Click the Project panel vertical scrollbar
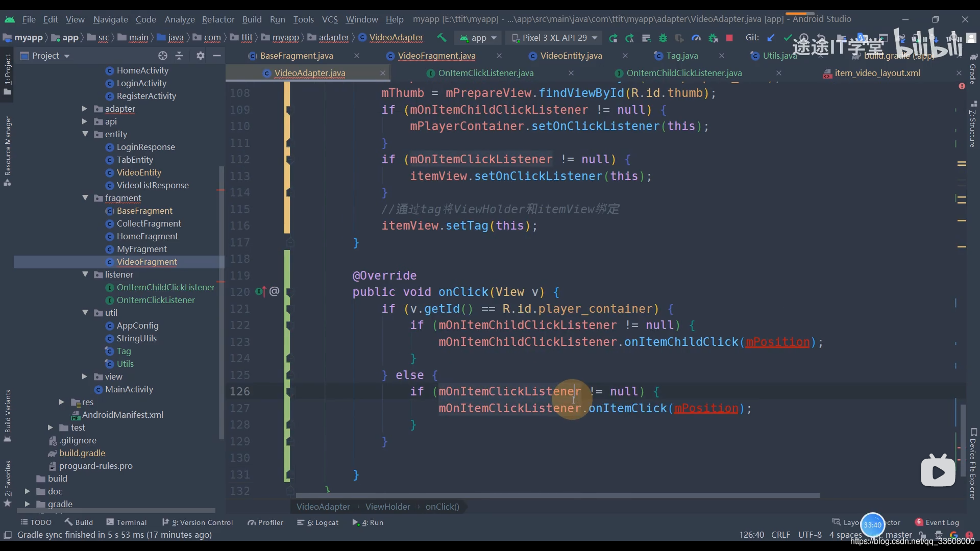Viewport: 980px width, 551px height. (x=222, y=302)
